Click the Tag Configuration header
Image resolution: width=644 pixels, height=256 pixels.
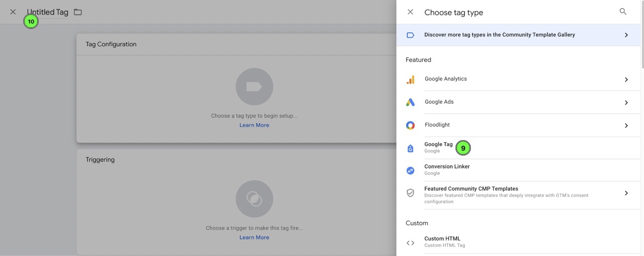tap(111, 44)
